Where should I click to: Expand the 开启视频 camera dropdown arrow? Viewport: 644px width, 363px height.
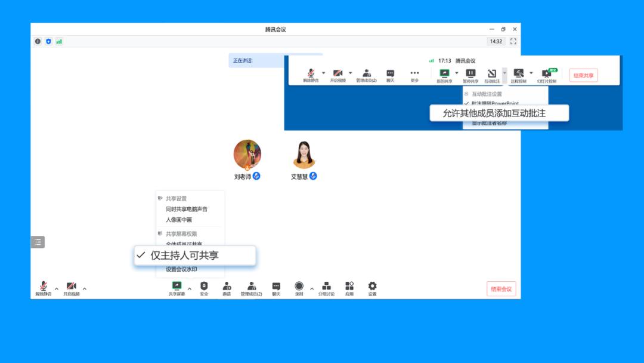coord(84,288)
